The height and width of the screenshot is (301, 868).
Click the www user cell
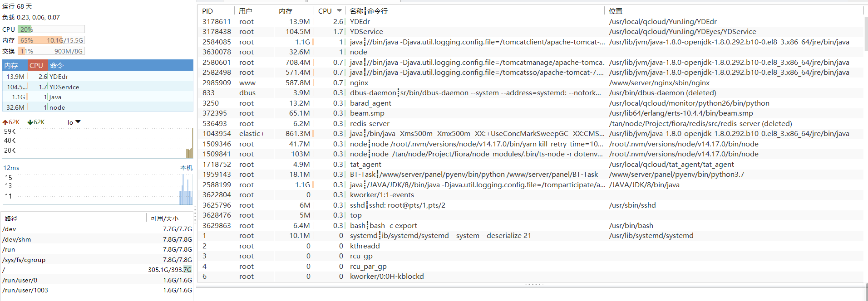click(x=247, y=83)
